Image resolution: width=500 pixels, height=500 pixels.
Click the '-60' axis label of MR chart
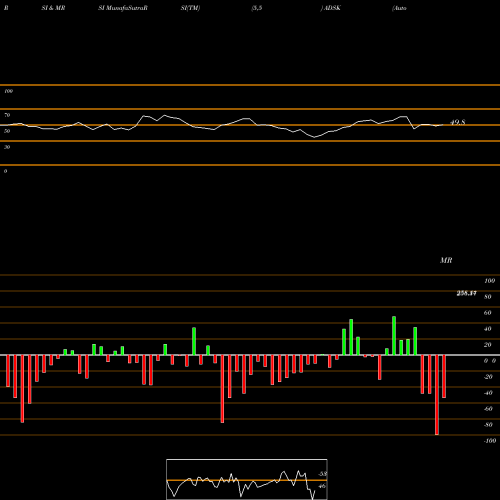point(488,409)
